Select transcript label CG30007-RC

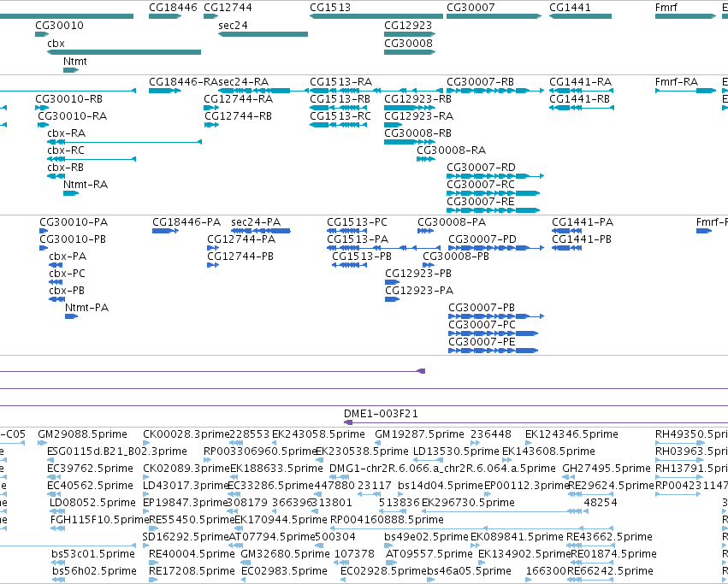(x=481, y=186)
